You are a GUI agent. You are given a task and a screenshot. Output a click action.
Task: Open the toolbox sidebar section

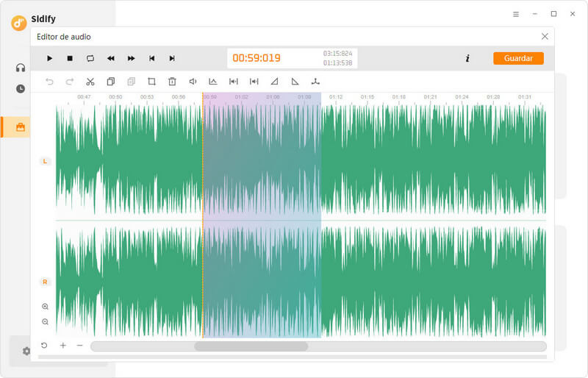tap(21, 127)
